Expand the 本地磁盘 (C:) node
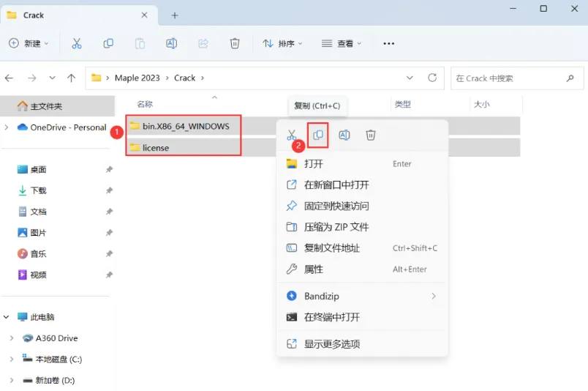 (12, 359)
